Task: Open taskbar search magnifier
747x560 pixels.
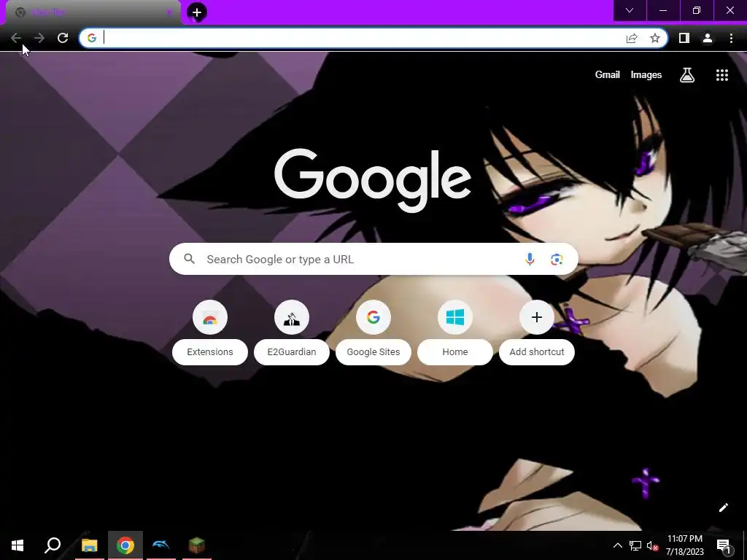Action: [x=53, y=545]
